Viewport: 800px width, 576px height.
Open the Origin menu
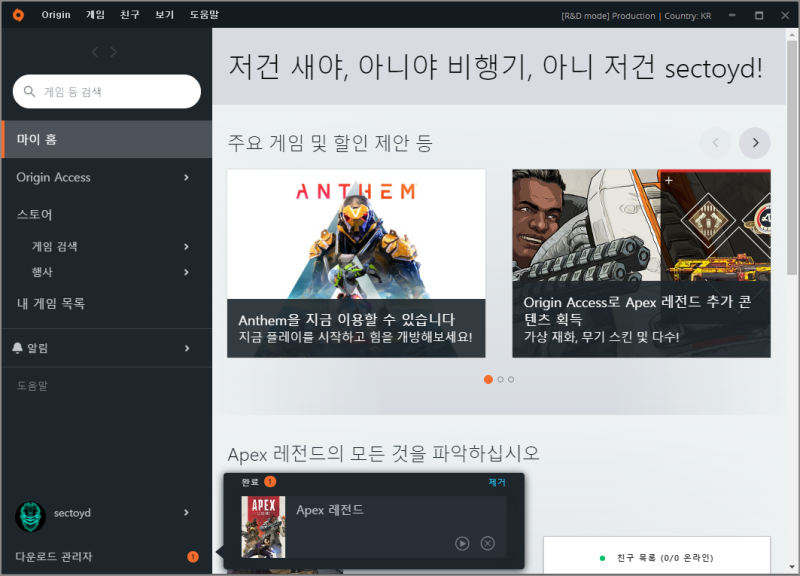[56, 15]
